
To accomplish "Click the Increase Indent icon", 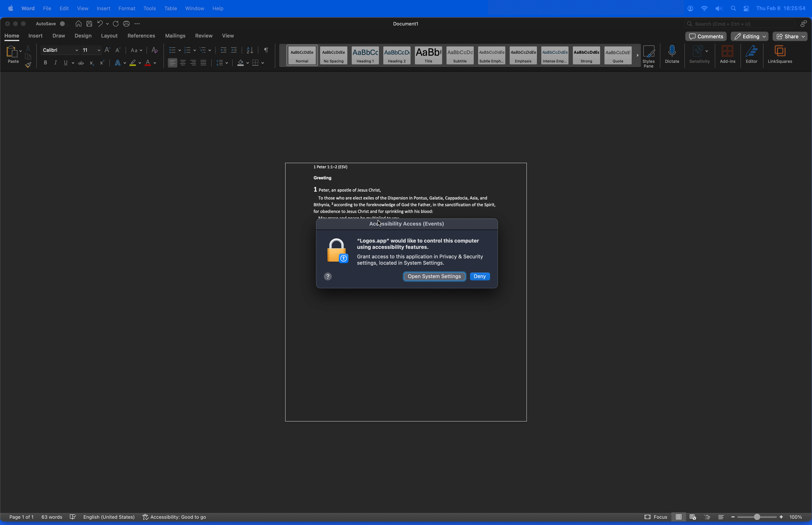I will coord(234,50).
